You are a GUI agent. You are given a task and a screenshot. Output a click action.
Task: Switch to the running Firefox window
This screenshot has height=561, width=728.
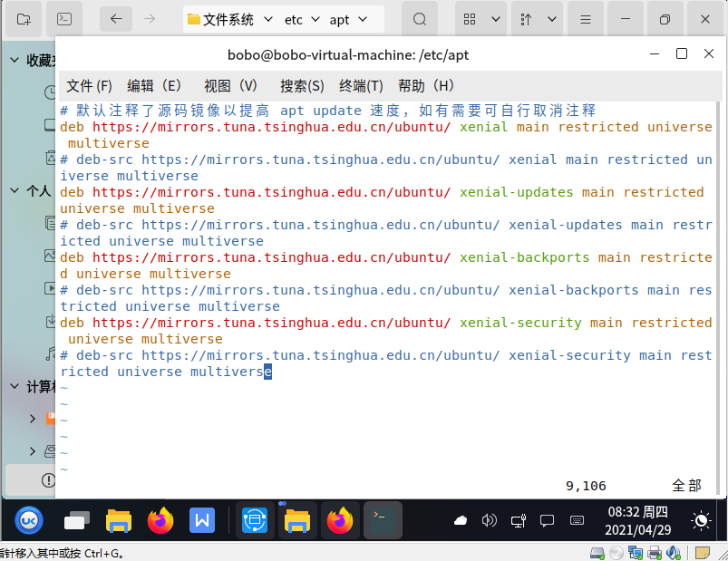coord(339,520)
